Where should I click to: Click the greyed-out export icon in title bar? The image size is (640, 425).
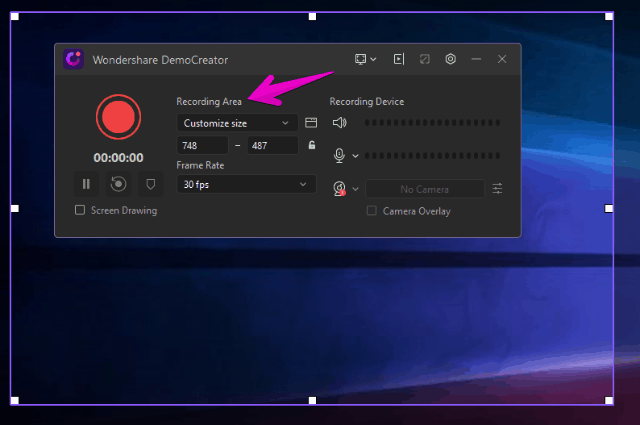coord(424,59)
